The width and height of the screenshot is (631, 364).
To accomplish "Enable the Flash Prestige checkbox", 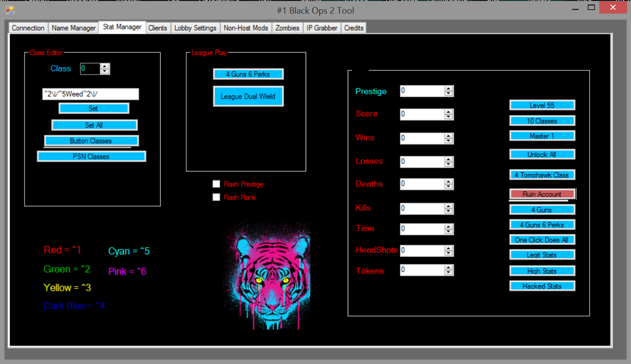I will pyautogui.click(x=216, y=184).
